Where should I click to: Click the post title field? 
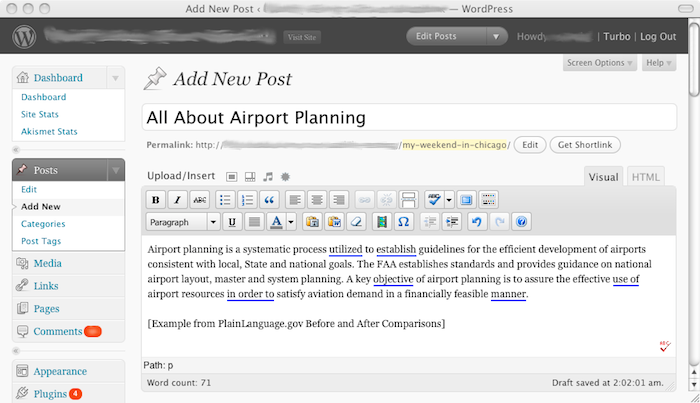pyautogui.click(x=409, y=117)
